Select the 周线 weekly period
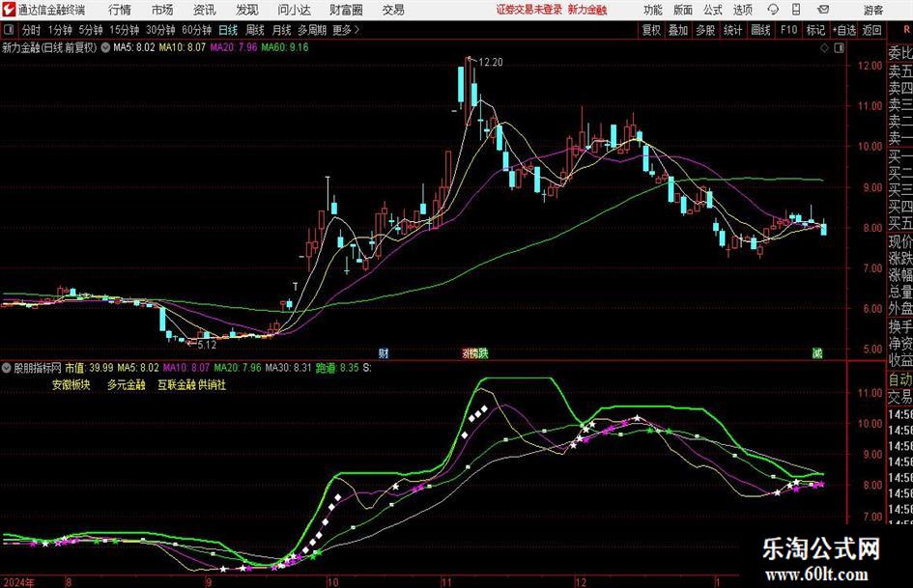913x588 pixels. (255, 30)
